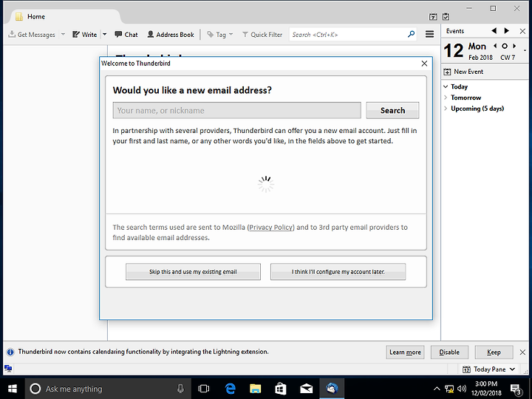Open the Today Pane dropdown arrow
The width and height of the screenshot is (532, 399).
pos(512,369)
